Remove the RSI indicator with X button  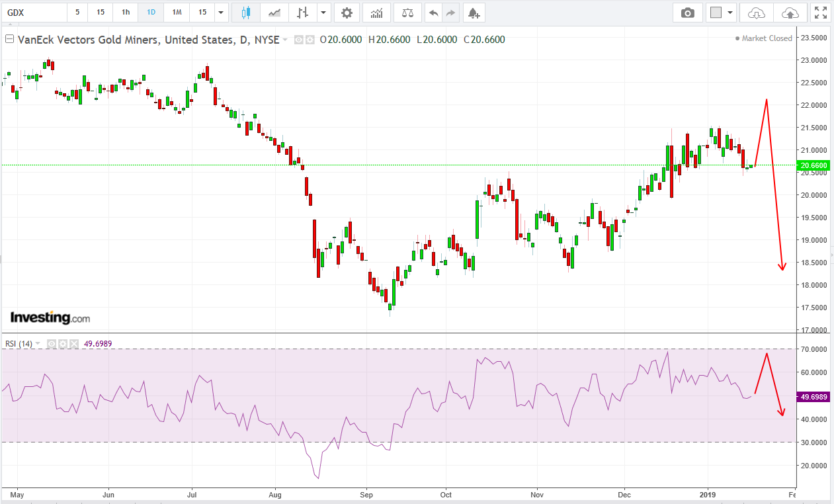point(73,344)
